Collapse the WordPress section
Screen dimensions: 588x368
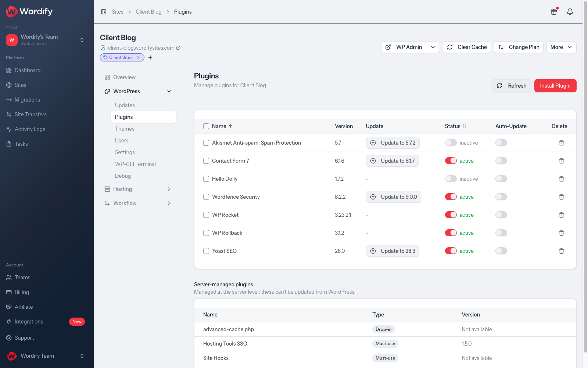point(169,91)
